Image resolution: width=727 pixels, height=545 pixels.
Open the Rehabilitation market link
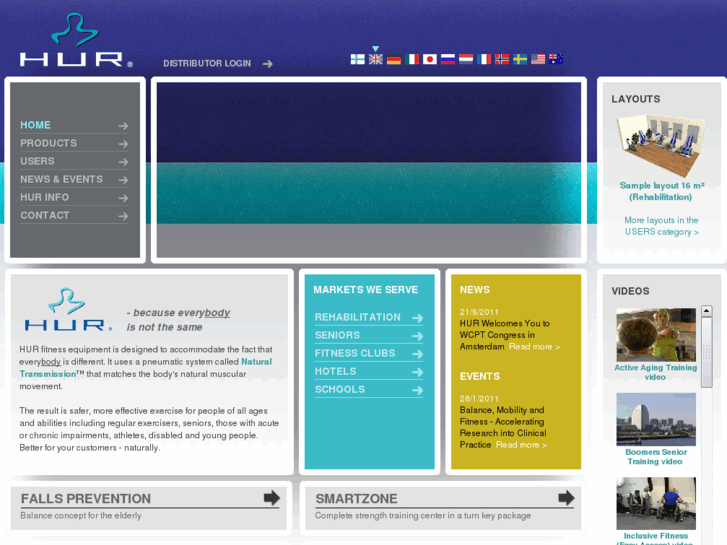click(357, 317)
